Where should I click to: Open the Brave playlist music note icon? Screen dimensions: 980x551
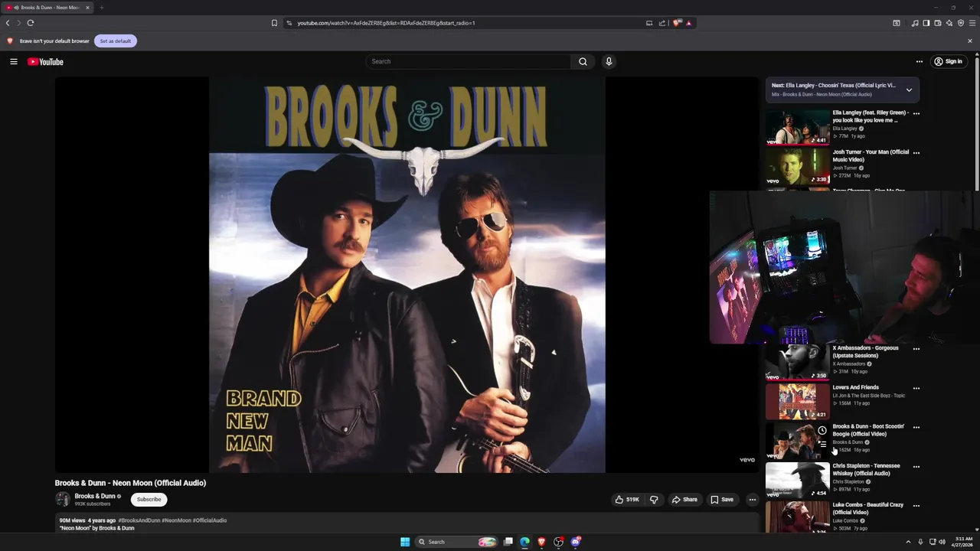pos(915,23)
